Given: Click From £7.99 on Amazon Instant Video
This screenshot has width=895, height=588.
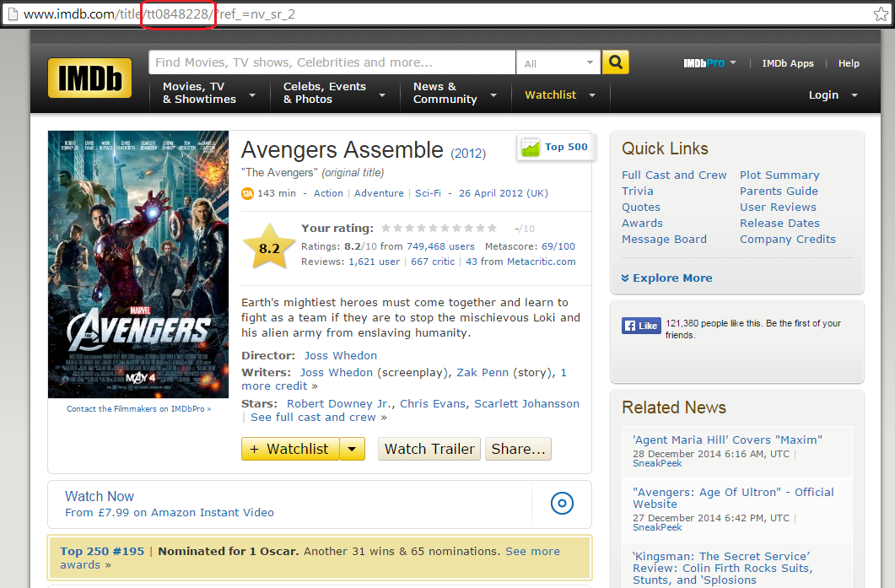Looking at the screenshot, I should point(170,513).
